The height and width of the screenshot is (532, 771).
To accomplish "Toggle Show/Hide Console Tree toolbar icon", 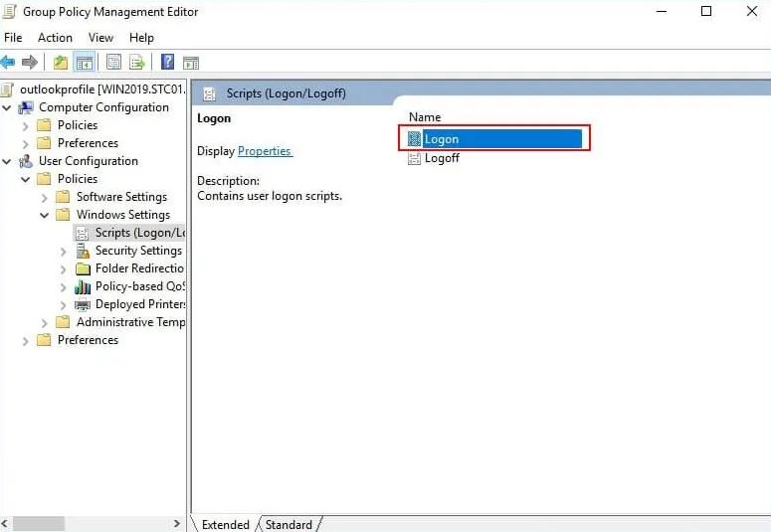I will pos(85,63).
